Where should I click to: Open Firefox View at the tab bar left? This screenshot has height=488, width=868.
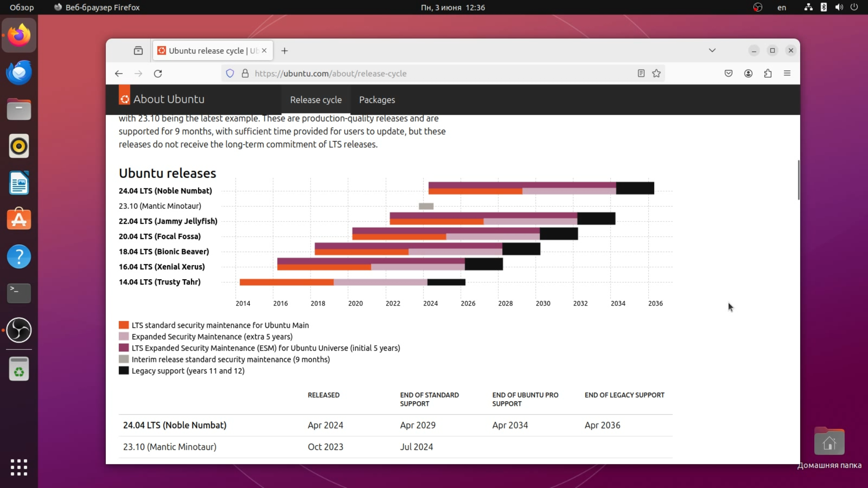[x=138, y=50]
